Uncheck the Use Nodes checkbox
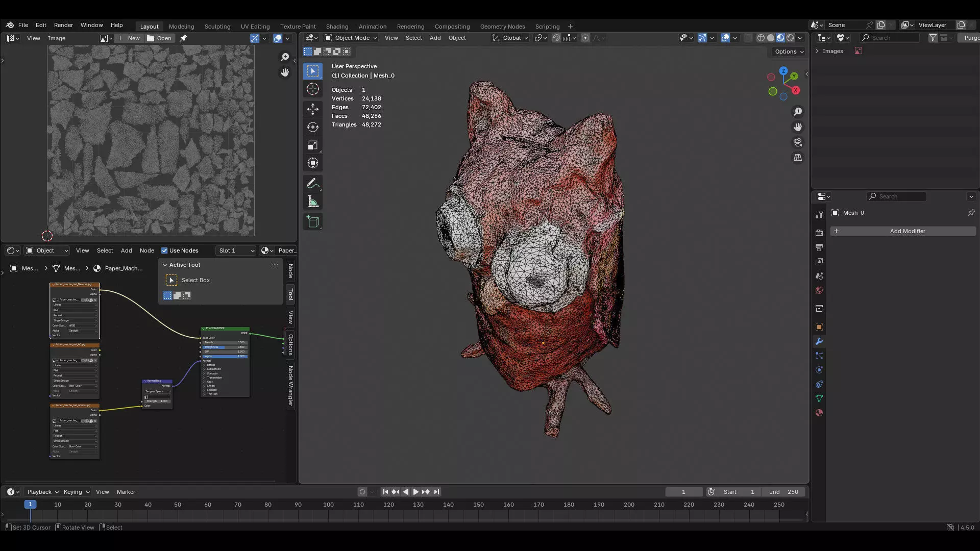This screenshot has width=980, height=551. click(x=164, y=251)
